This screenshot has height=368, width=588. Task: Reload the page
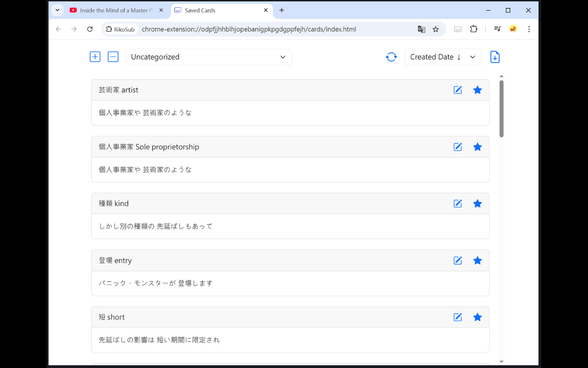[x=90, y=29]
